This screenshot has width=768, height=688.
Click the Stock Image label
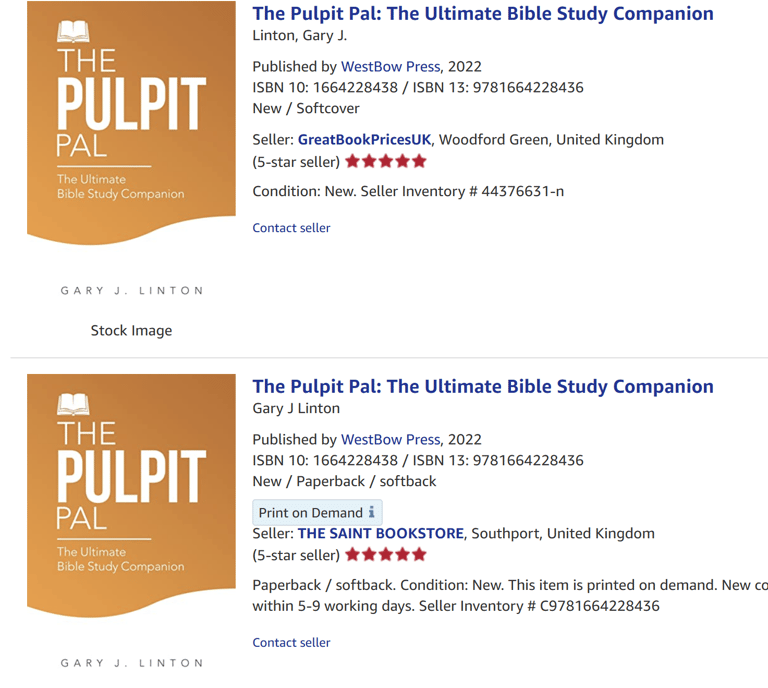pyautogui.click(x=131, y=331)
